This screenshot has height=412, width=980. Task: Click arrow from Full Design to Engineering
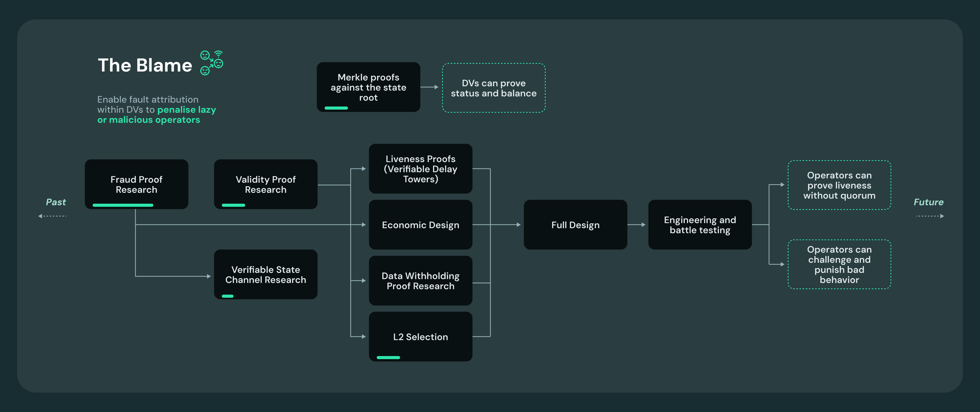coord(637,225)
